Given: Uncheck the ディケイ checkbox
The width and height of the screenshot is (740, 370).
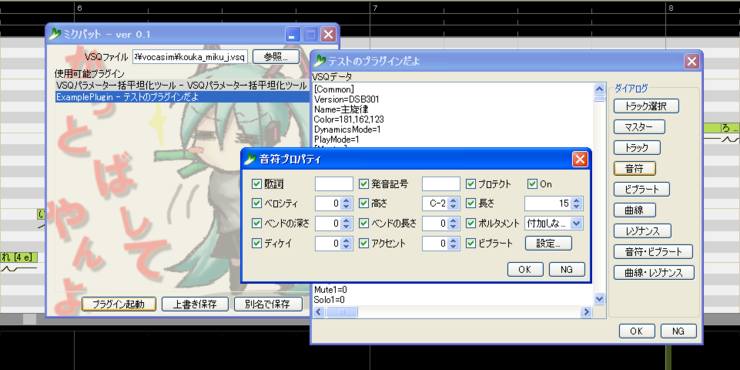Looking at the screenshot, I should tap(256, 243).
